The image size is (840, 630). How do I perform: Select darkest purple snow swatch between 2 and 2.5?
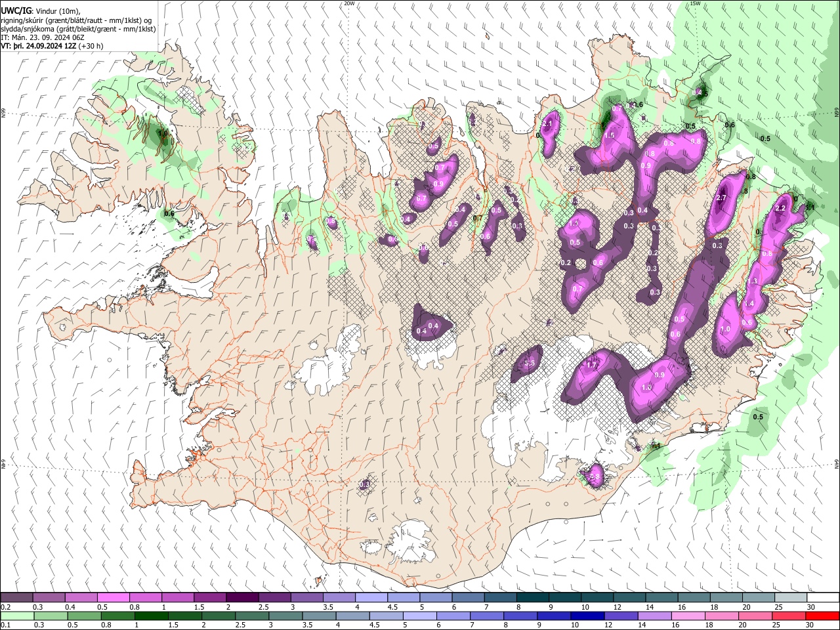coord(243,598)
